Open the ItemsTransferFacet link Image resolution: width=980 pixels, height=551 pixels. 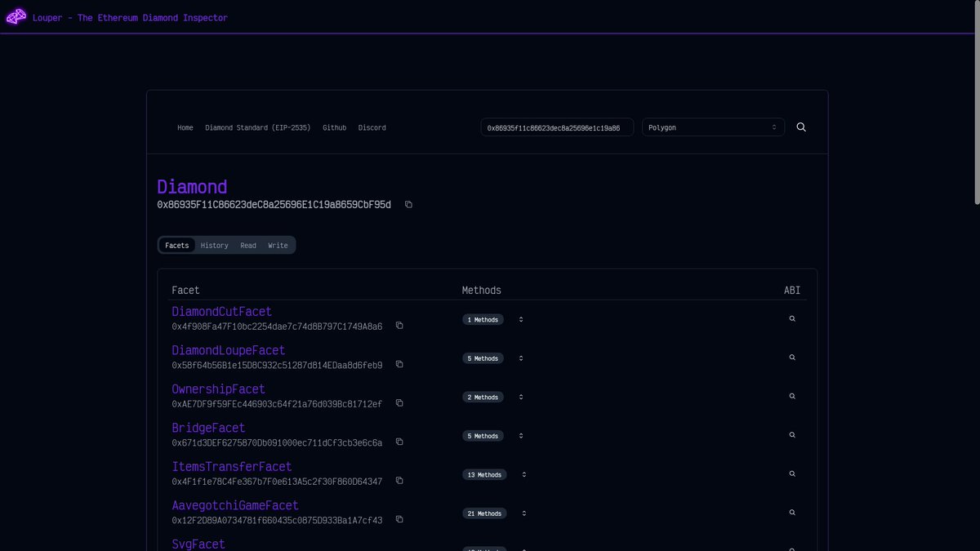tap(232, 467)
